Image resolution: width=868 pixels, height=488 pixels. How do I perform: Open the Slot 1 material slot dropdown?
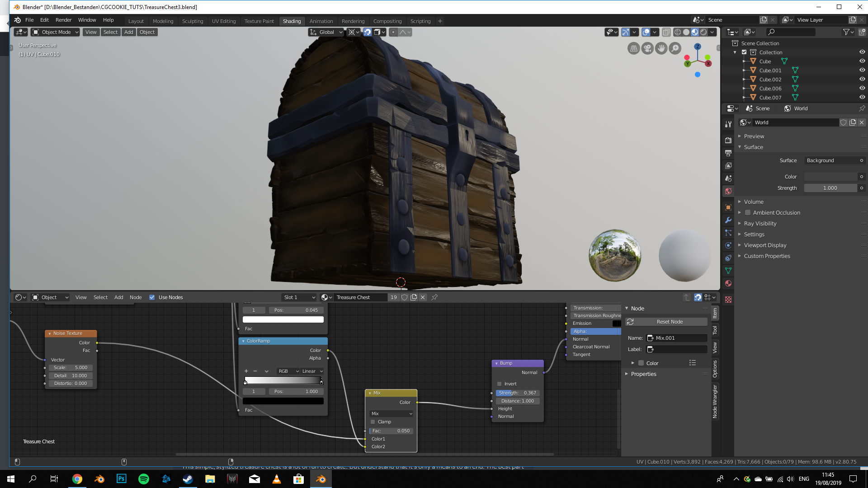(299, 297)
